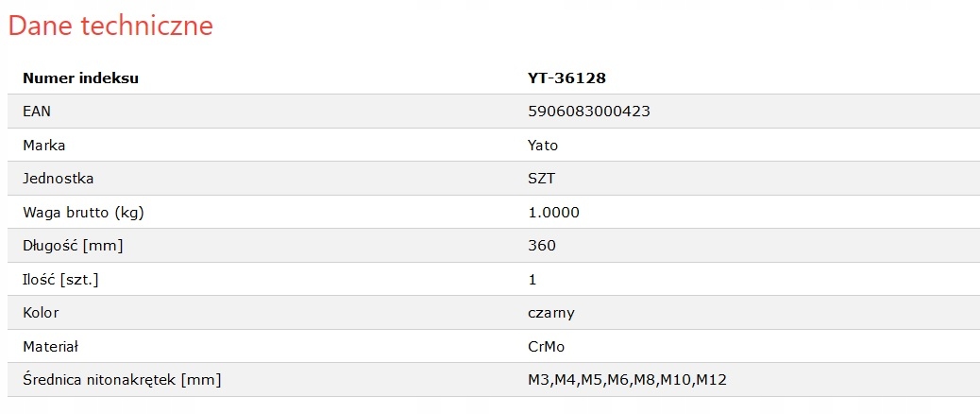Screen dimensions: 980x414
Task: Select the "Waga brutto (kg)" label
Action: tap(83, 213)
